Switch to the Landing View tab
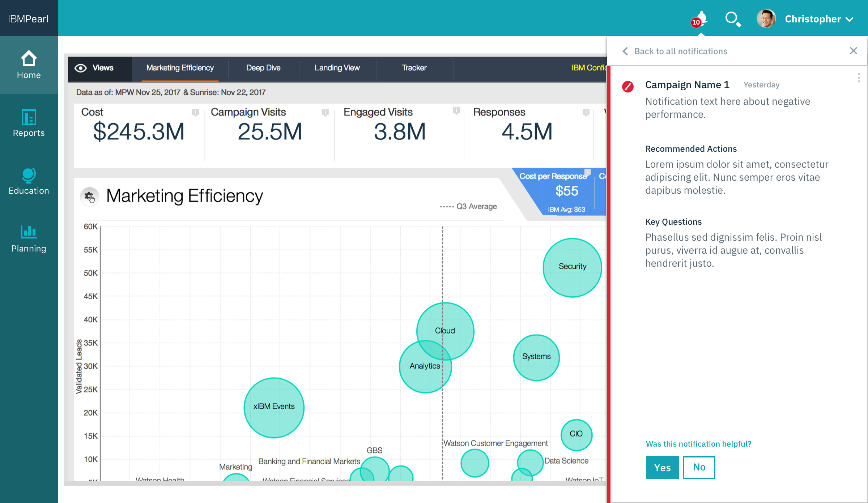 click(x=337, y=68)
